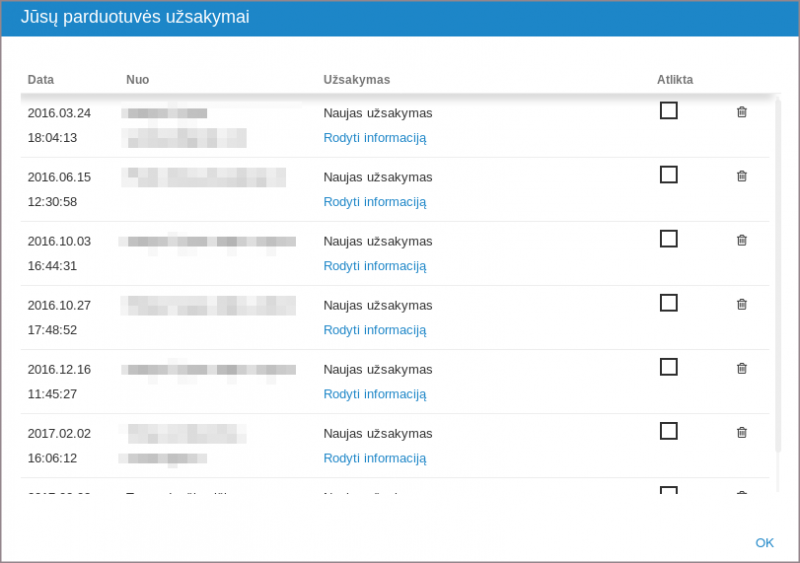The image size is (800, 563).
Task: Delete the 2017.02.02 order row
Action: click(x=741, y=432)
